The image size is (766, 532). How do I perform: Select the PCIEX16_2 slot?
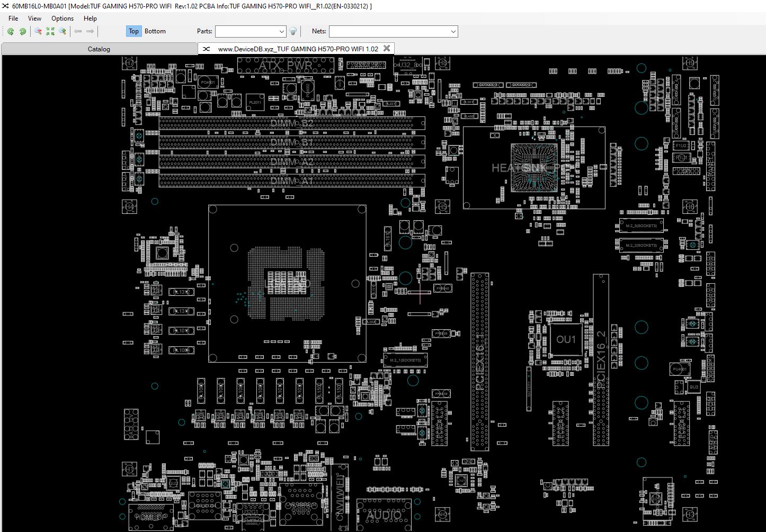601,360
